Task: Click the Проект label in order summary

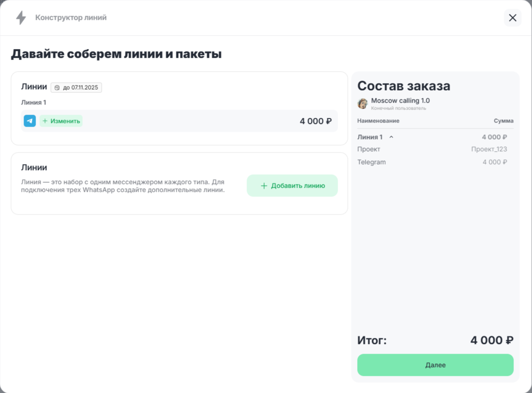Action: 369,149
